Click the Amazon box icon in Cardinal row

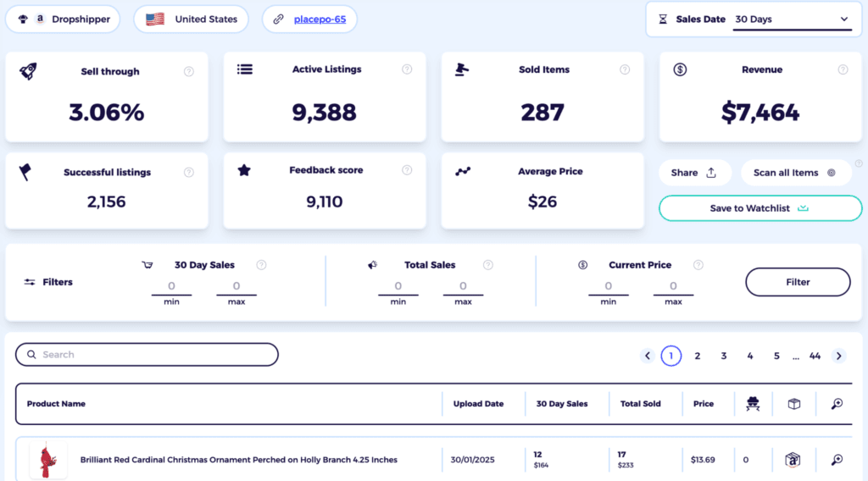[793, 460]
